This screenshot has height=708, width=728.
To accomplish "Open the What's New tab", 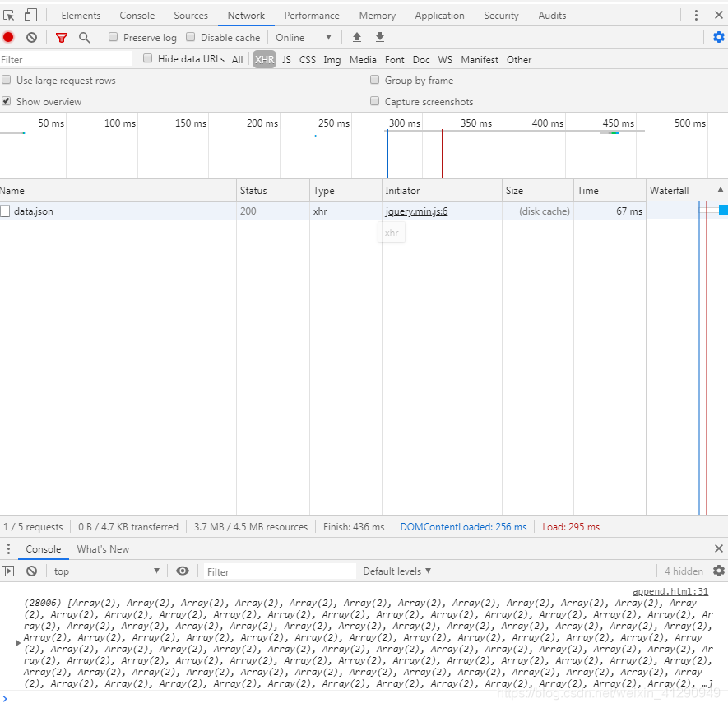I will (x=103, y=548).
